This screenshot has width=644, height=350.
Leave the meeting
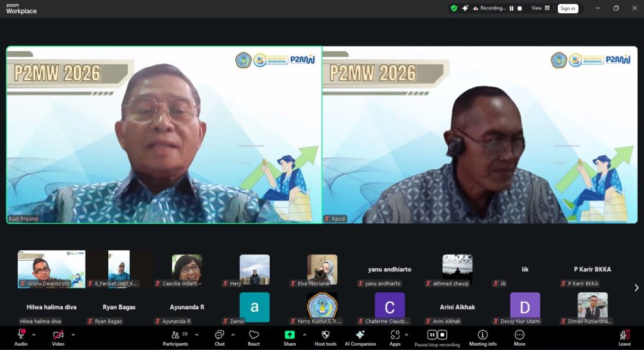[x=624, y=336]
